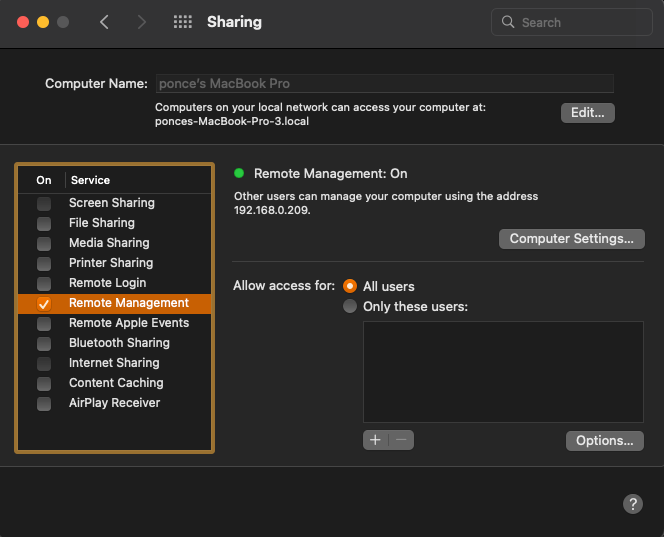Select the Content Caching service label
The image size is (664, 537).
[x=116, y=382]
